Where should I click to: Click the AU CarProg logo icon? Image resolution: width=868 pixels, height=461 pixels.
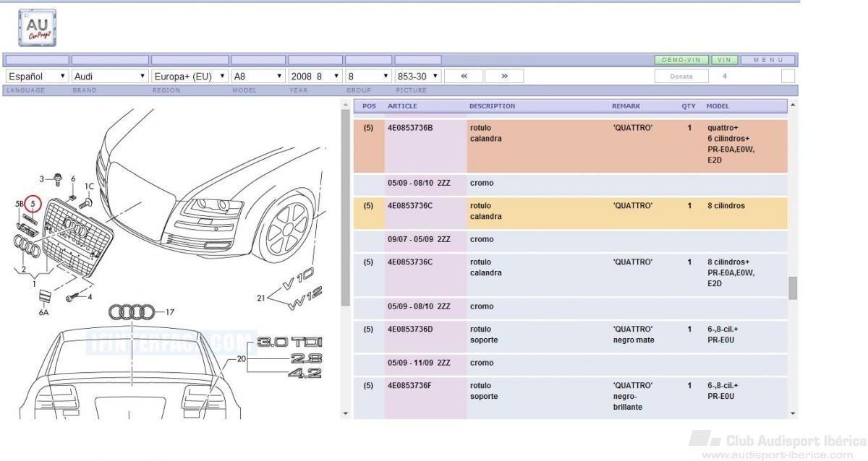coord(37,27)
